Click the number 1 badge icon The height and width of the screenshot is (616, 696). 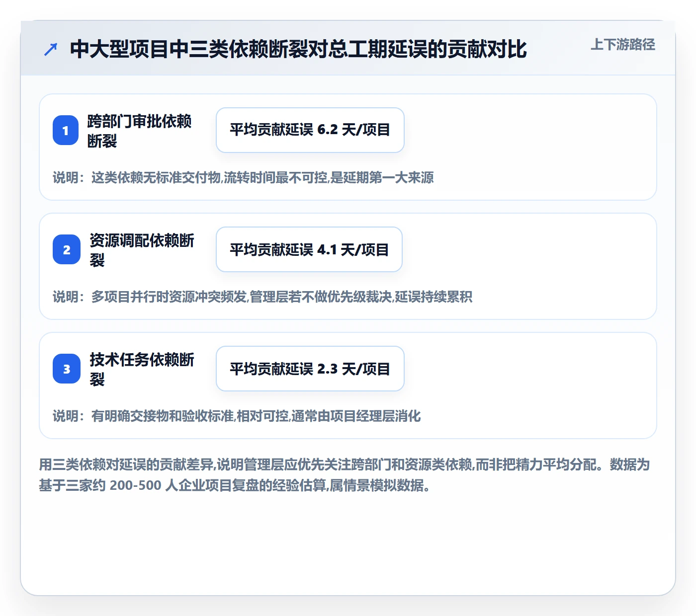pos(66,130)
